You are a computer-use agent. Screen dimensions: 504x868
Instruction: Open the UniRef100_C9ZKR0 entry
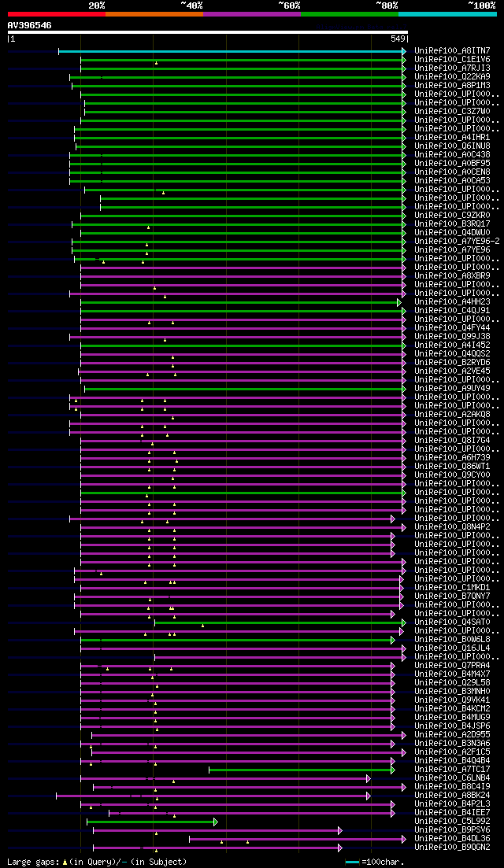coord(452,215)
